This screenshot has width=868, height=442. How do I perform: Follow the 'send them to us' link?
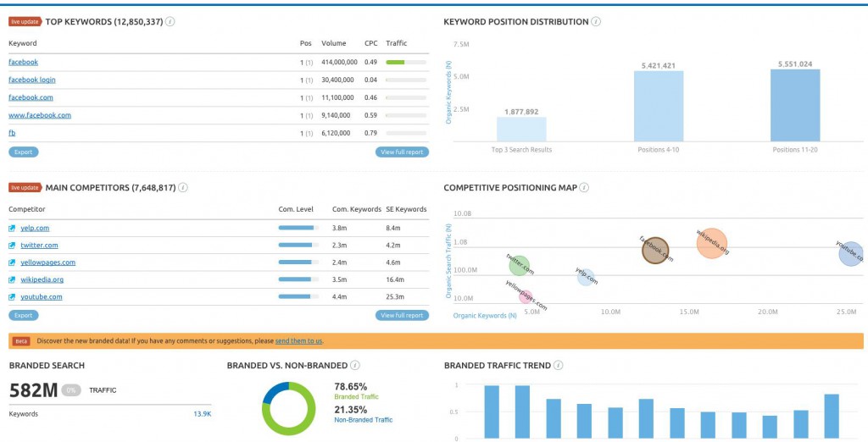299,340
